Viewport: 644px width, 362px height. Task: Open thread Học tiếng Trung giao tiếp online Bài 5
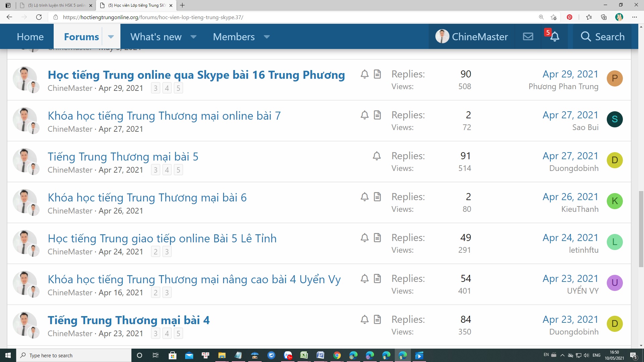162,238
